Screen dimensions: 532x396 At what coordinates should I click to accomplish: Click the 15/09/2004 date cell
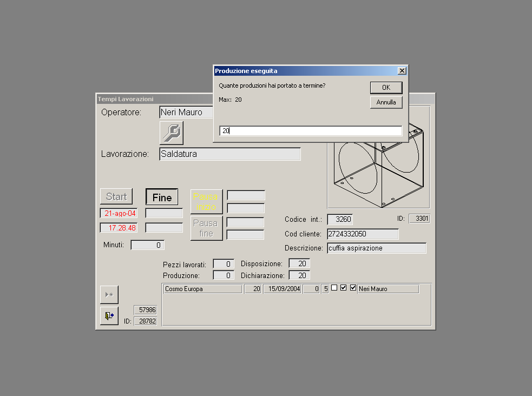point(283,289)
